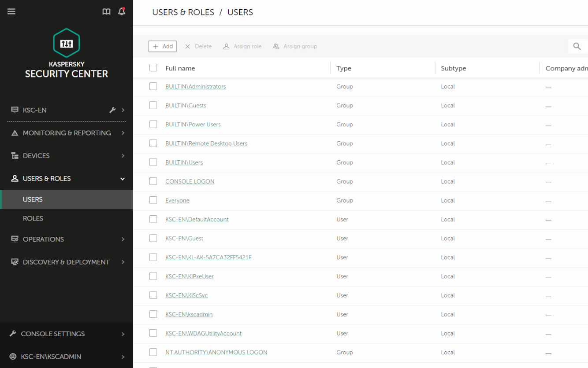This screenshot has width=588, height=368.
Task: Click the Assign group toolbar icon
Action: coord(276,46)
